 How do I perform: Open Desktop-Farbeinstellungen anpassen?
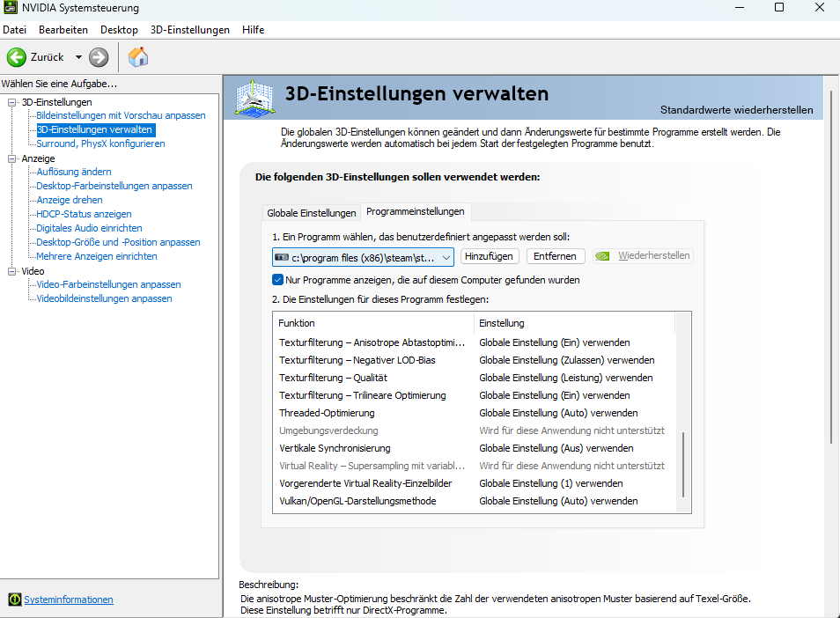(114, 186)
